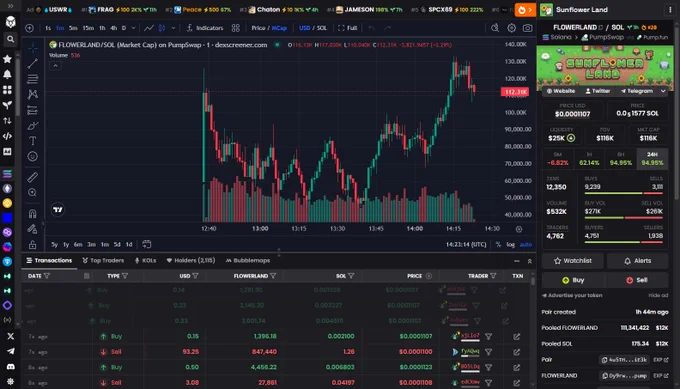Switch chart currency to SOL
680x389 pixels.
(322, 28)
